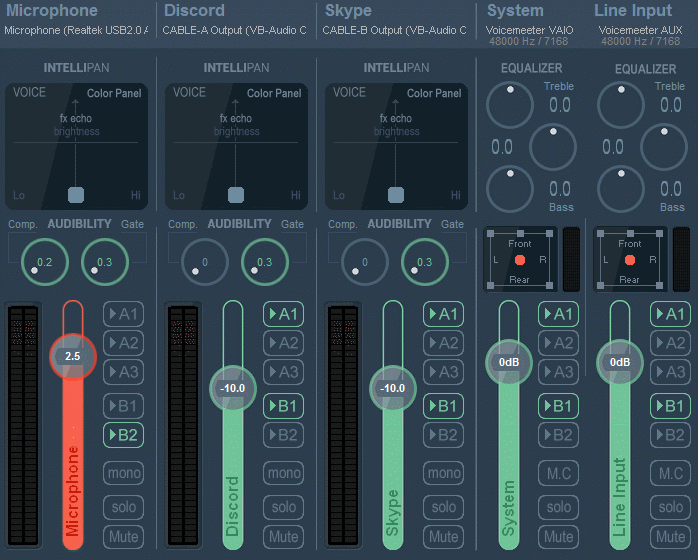The width and height of the screenshot is (698, 560).
Task: Click System Front/Rear pan red dot
Action: pos(519,260)
